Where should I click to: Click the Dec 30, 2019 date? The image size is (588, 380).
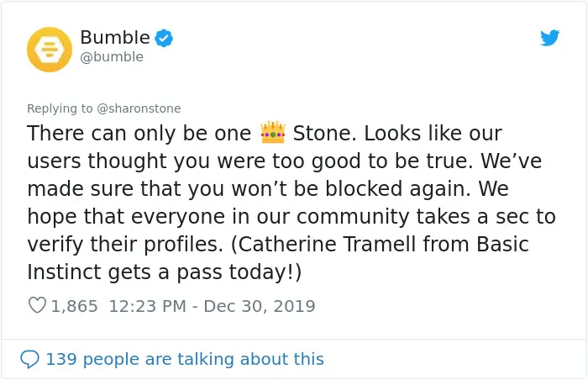(259, 306)
